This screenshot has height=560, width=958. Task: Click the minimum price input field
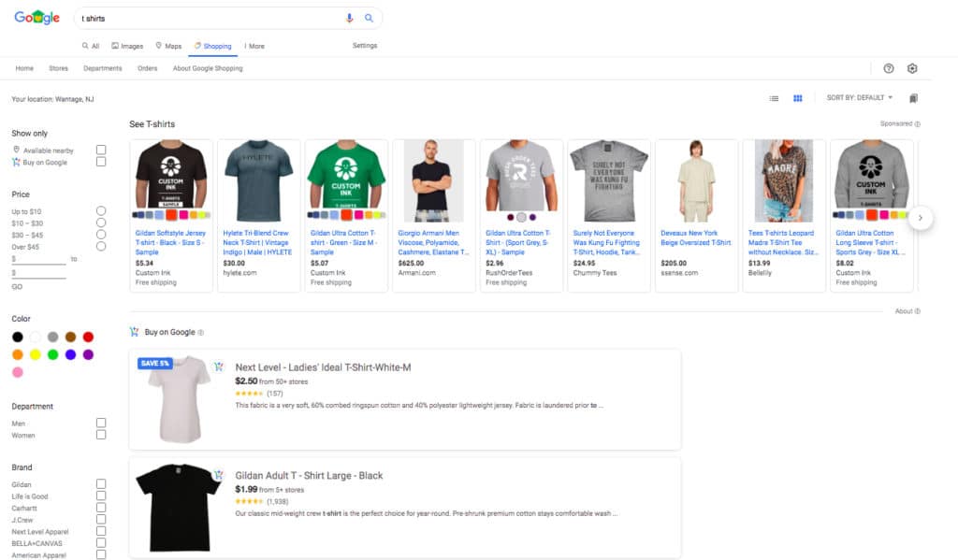coord(38,259)
